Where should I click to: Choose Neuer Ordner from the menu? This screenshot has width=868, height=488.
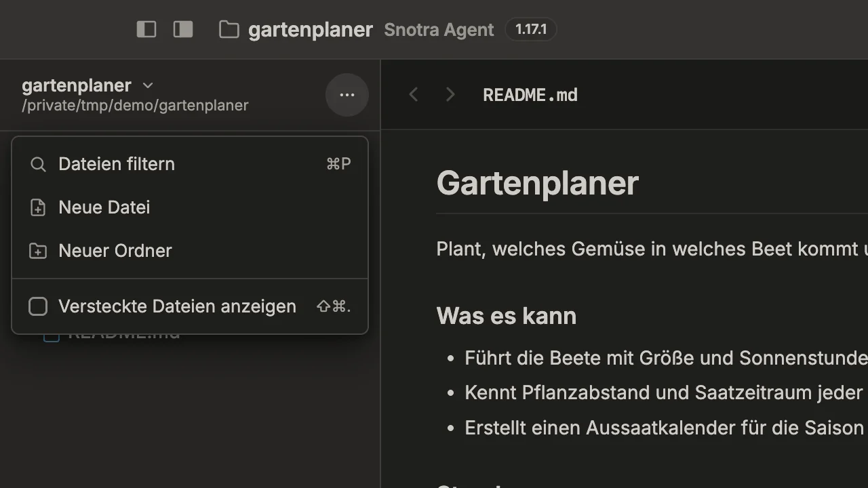(x=190, y=251)
